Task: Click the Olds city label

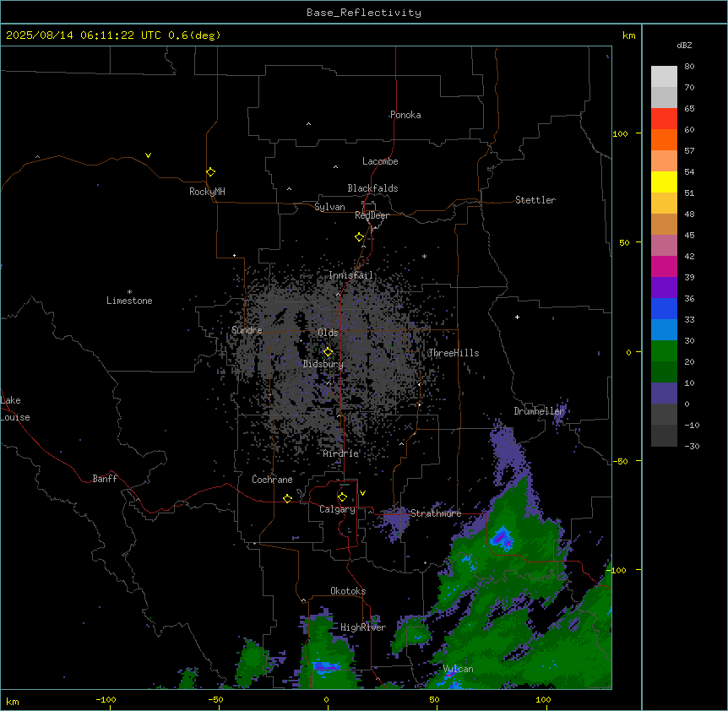Action: click(328, 333)
